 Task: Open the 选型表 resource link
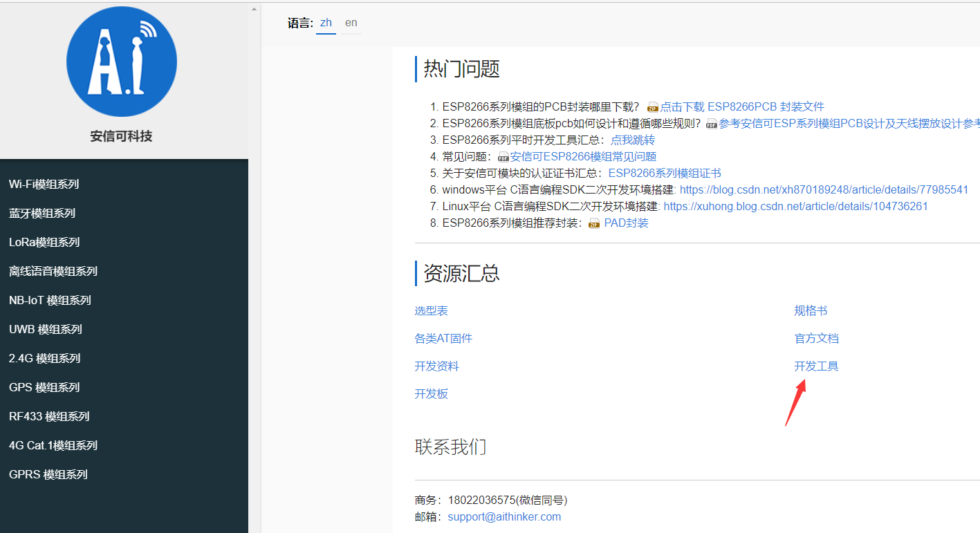[431, 311]
